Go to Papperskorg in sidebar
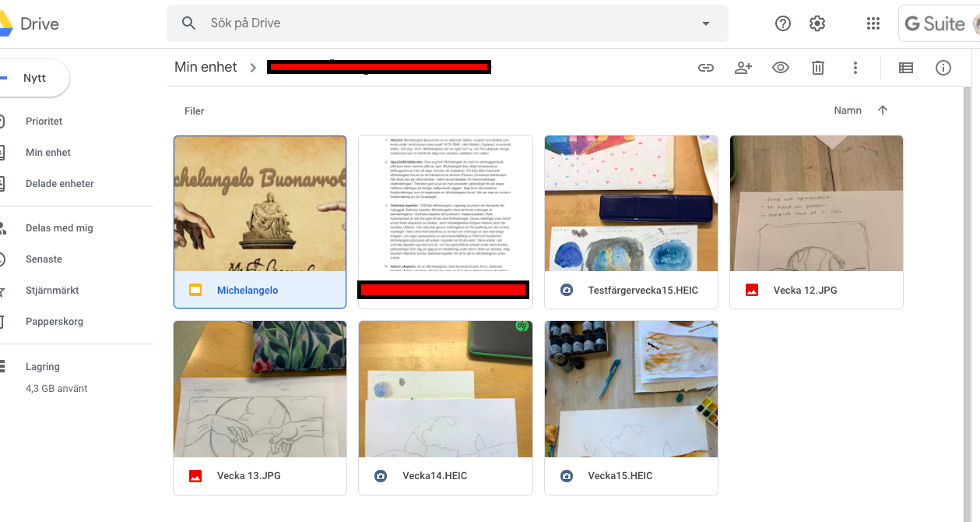980x522 pixels. pos(54,321)
